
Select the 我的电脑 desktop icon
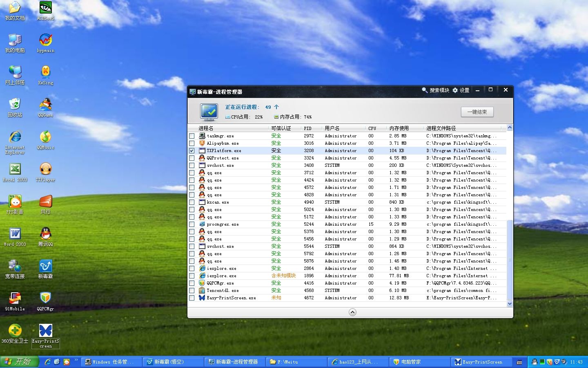click(x=15, y=43)
